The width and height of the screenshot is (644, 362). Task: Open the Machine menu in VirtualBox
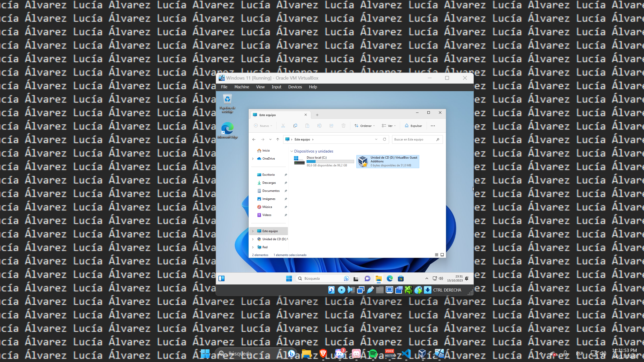pyautogui.click(x=241, y=87)
